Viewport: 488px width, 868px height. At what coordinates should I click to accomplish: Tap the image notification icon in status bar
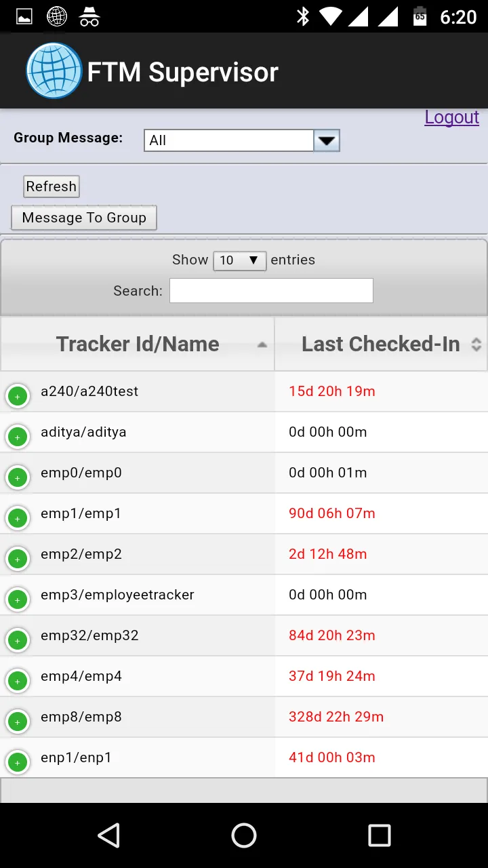24,16
